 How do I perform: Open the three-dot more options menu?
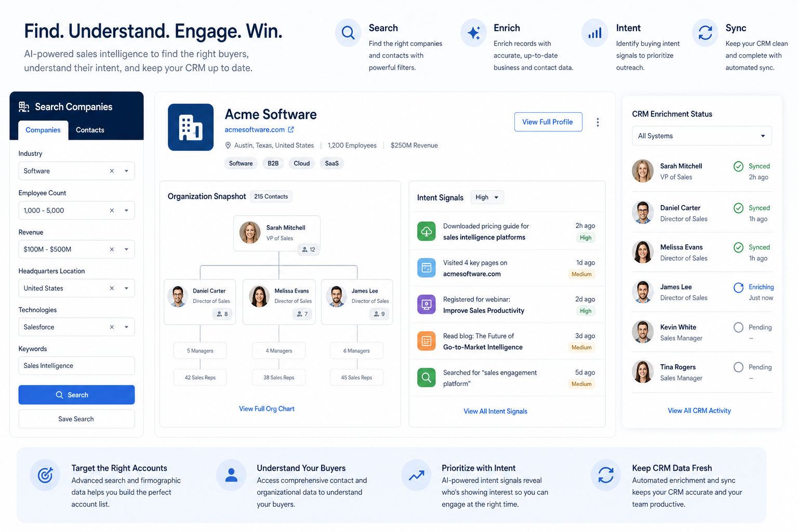pyautogui.click(x=597, y=122)
